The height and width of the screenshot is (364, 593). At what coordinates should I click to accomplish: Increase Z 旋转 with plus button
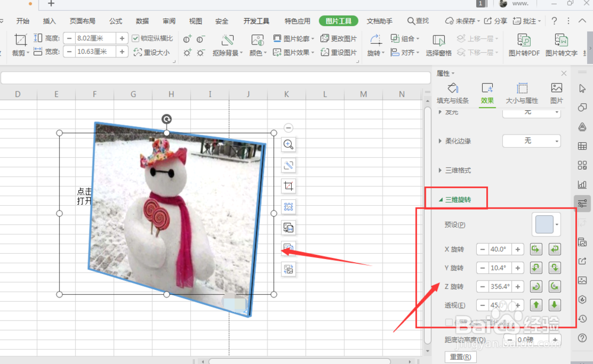tap(518, 286)
